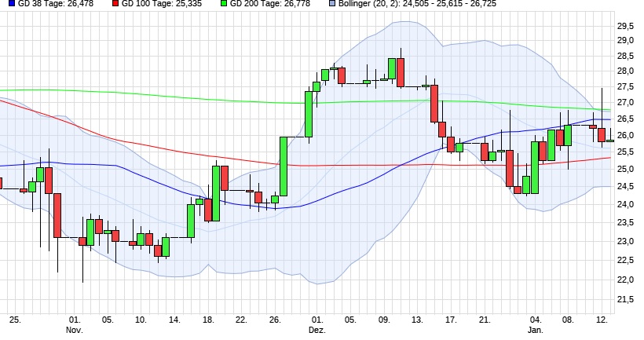This screenshot has width=644, height=340.
Task: Click the 25,0 price axis label
Action: coord(625,169)
